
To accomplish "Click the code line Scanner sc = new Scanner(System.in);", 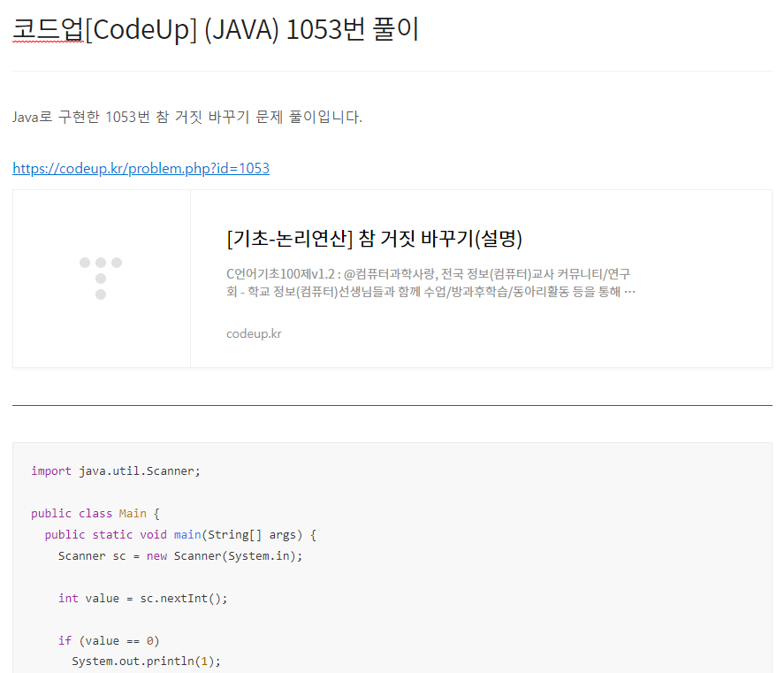I will [x=180, y=556].
